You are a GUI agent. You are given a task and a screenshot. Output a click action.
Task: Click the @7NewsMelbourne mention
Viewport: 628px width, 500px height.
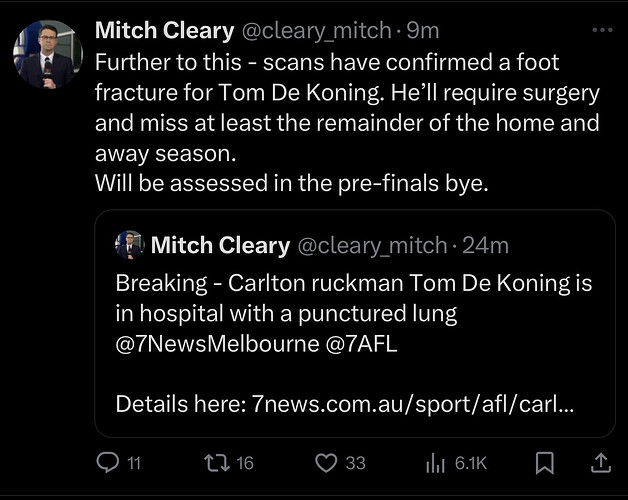pos(217,344)
